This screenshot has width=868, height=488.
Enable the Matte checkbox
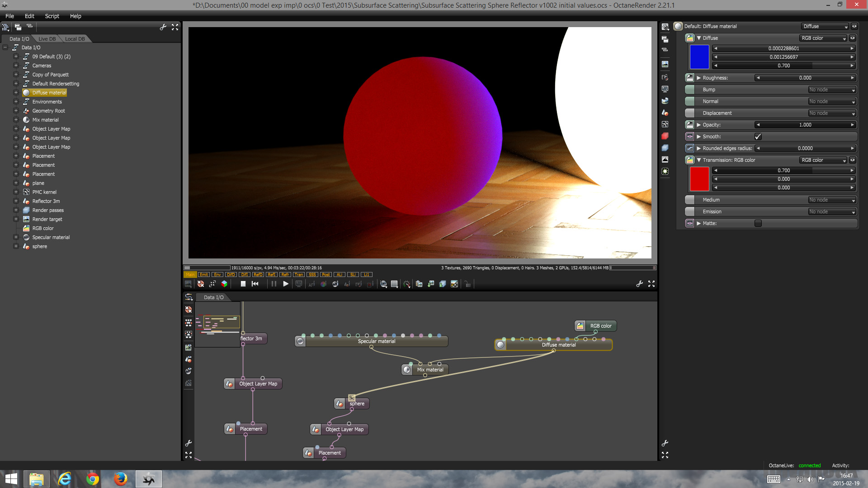pyautogui.click(x=758, y=223)
